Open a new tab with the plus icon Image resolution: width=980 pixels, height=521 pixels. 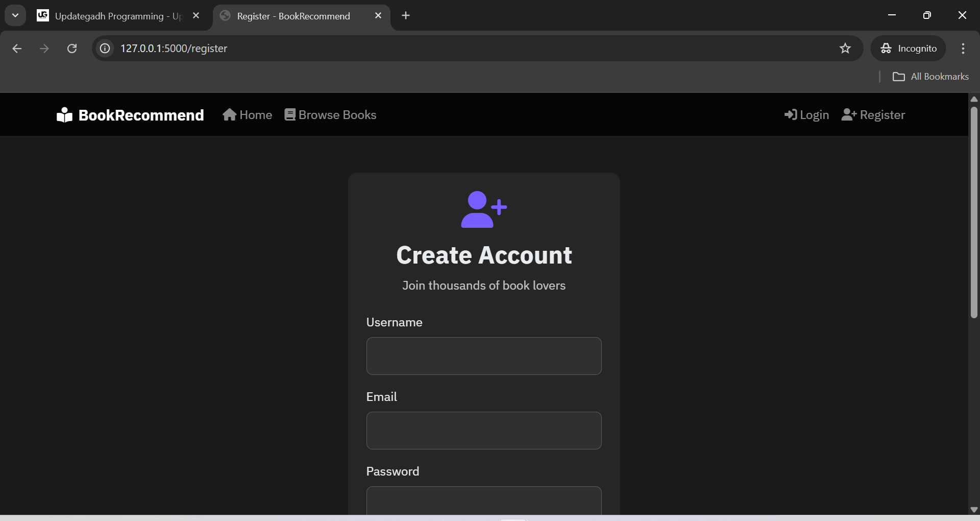pos(406,16)
